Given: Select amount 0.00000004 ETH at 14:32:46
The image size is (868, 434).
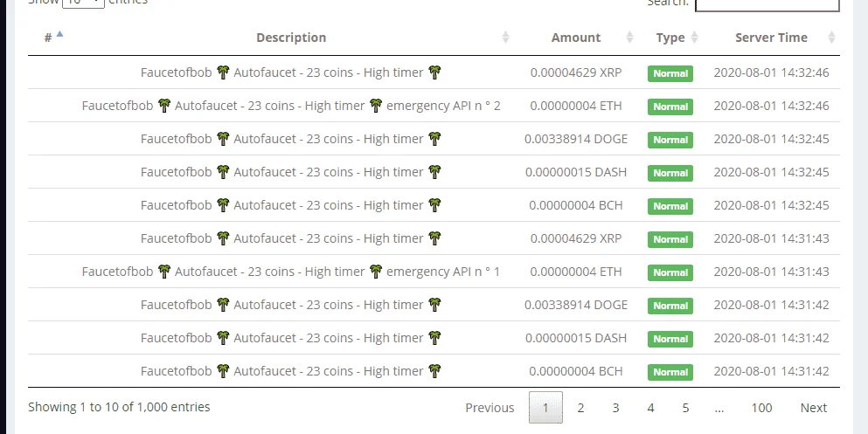Looking at the screenshot, I should pyautogui.click(x=576, y=106).
